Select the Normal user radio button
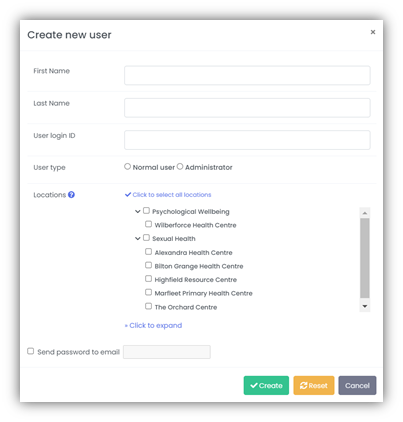This screenshot has height=422, width=403. [127, 166]
